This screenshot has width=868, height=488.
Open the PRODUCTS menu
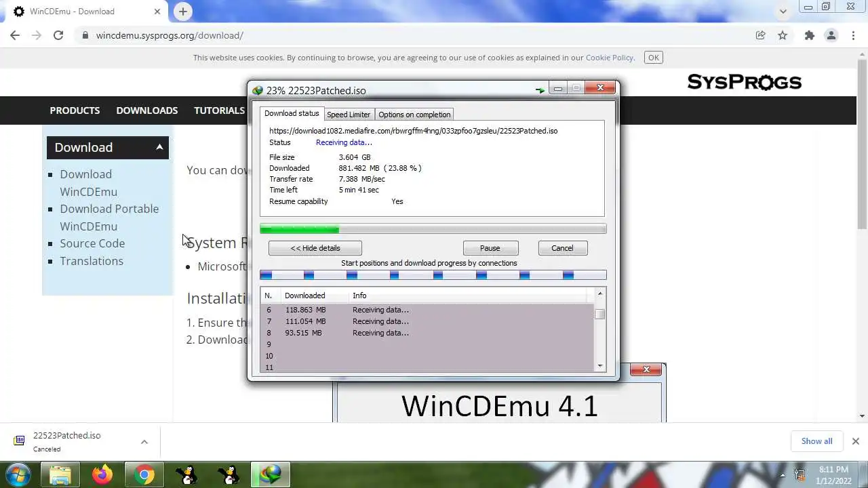[x=75, y=110]
